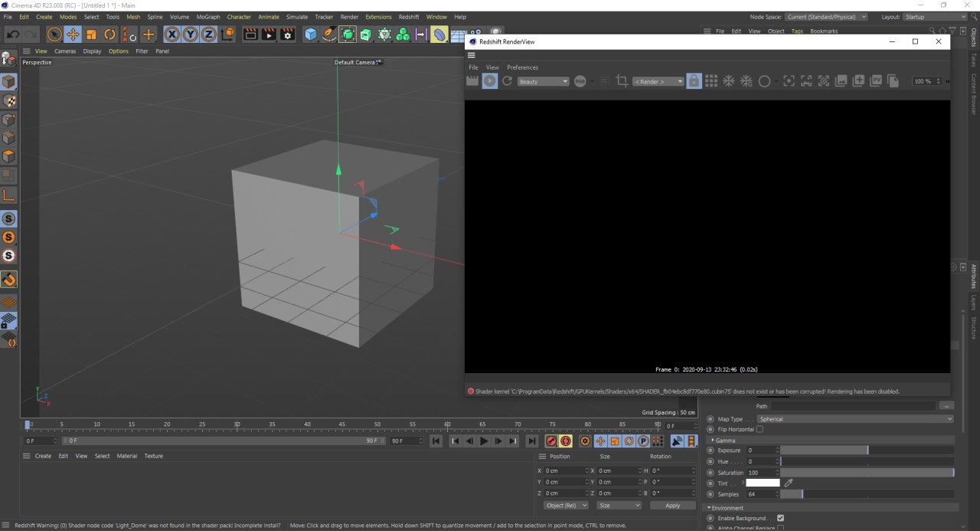This screenshot has width=980, height=531.
Task: Open the Map Type Spherical dropdown
Action: (855, 419)
